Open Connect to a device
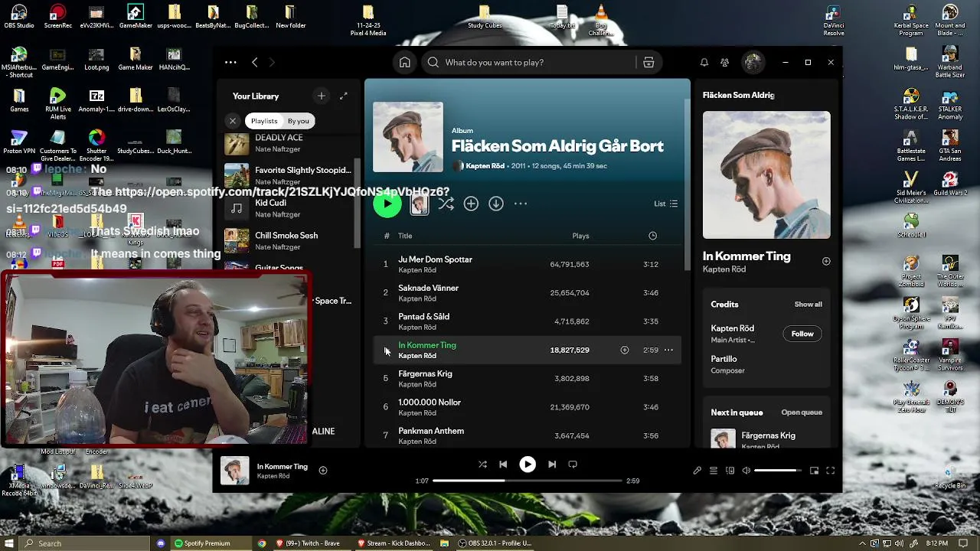Screen dimensions: 980x551 (x=730, y=471)
